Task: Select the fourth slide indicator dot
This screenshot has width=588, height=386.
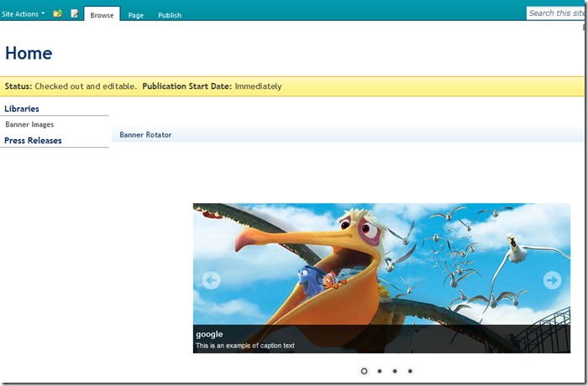Action: [x=410, y=371]
